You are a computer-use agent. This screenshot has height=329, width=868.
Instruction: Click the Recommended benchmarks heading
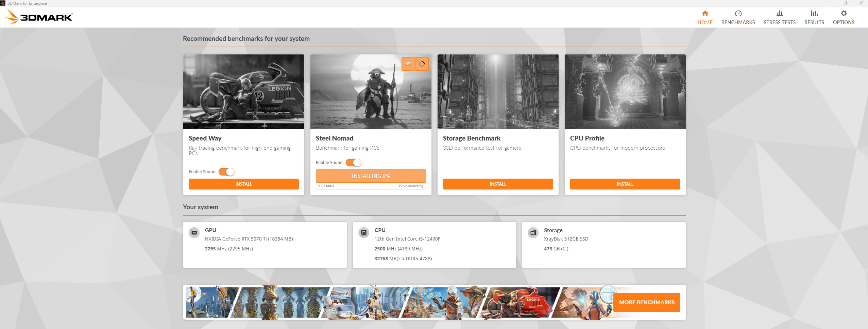pyautogui.click(x=246, y=38)
